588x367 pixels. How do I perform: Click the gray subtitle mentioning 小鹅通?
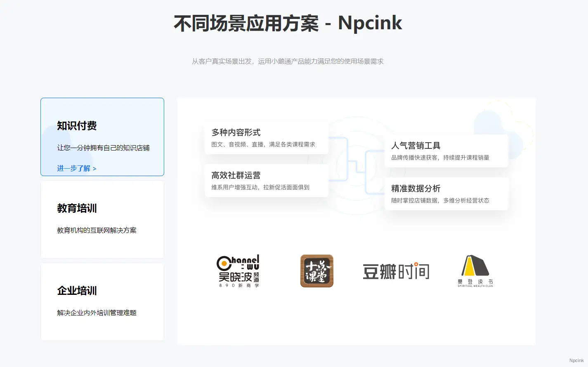[x=288, y=61]
